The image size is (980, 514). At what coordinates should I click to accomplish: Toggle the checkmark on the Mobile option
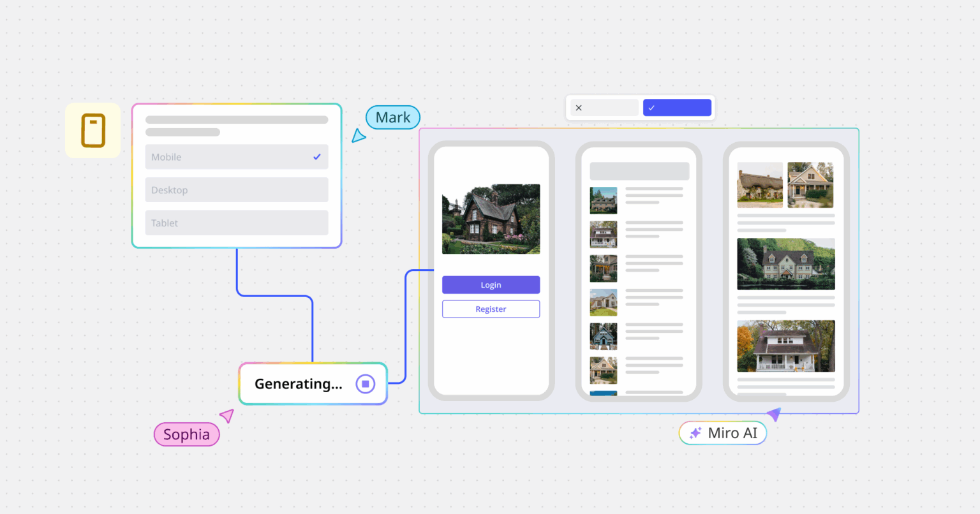point(317,156)
